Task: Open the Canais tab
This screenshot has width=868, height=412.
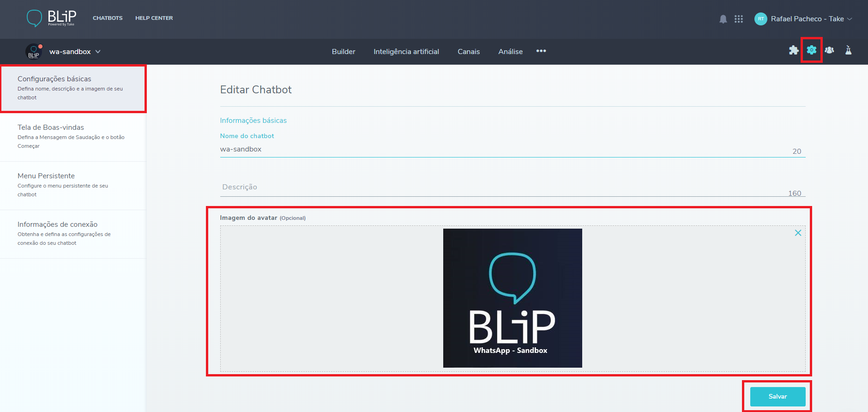Action: tap(469, 52)
